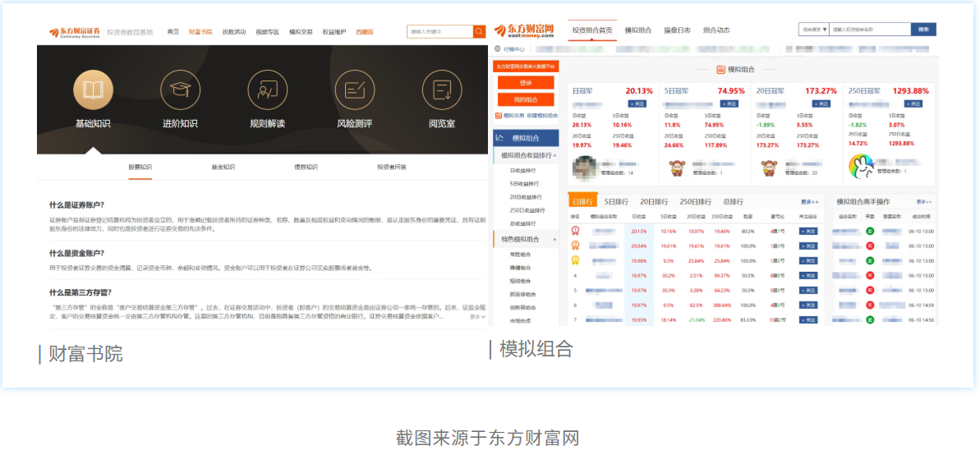Switch to 250日排行 ranking tab
Image resolution: width=980 pixels, height=455 pixels.
tap(696, 202)
